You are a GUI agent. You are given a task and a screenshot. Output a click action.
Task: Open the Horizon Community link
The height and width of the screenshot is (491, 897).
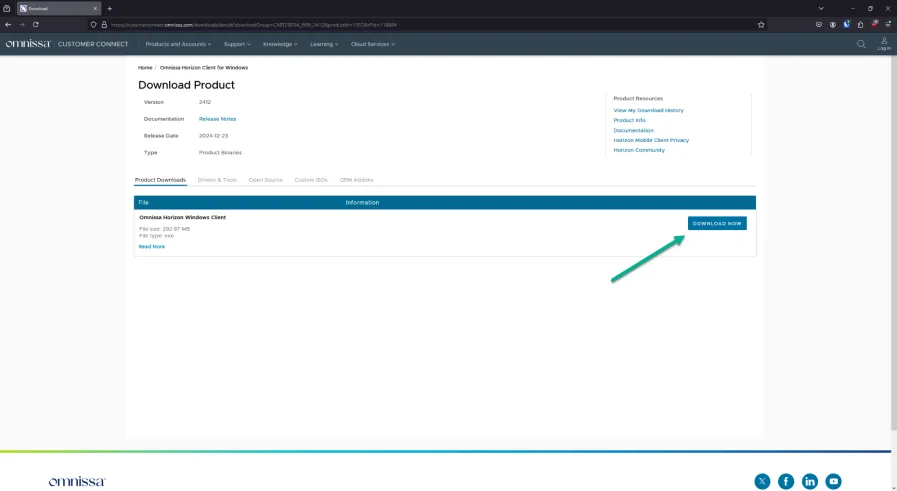click(x=639, y=150)
